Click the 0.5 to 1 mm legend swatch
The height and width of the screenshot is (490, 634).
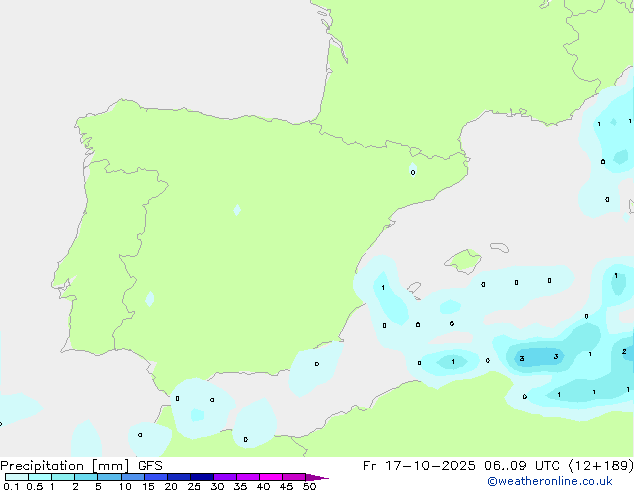pyautogui.click(x=40, y=477)
